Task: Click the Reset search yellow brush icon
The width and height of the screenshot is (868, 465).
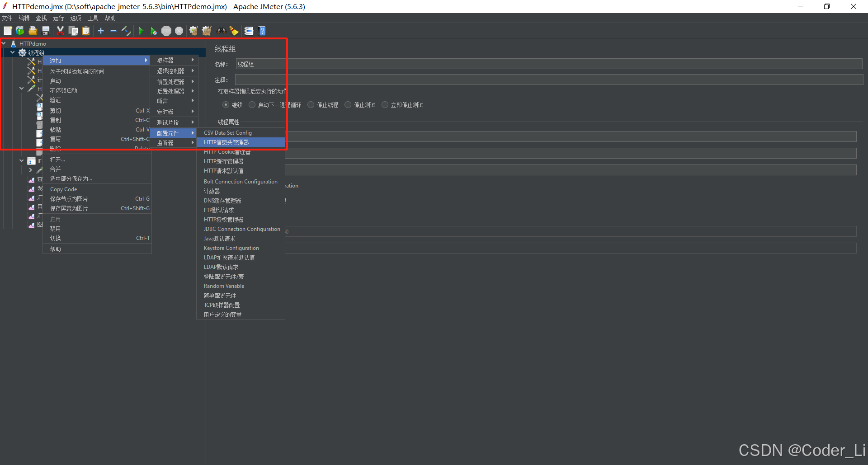Action: pyautogui.click(x=234, y=31)
